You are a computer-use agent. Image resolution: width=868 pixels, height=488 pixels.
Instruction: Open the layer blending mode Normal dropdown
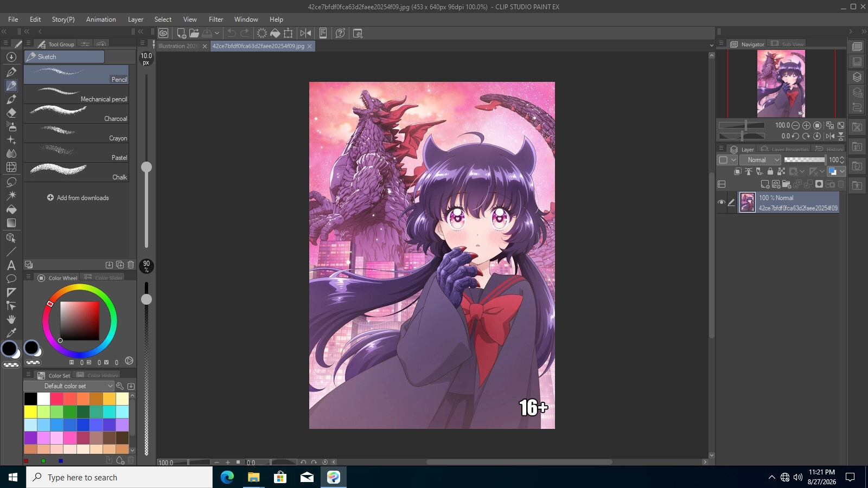[761, 160]
